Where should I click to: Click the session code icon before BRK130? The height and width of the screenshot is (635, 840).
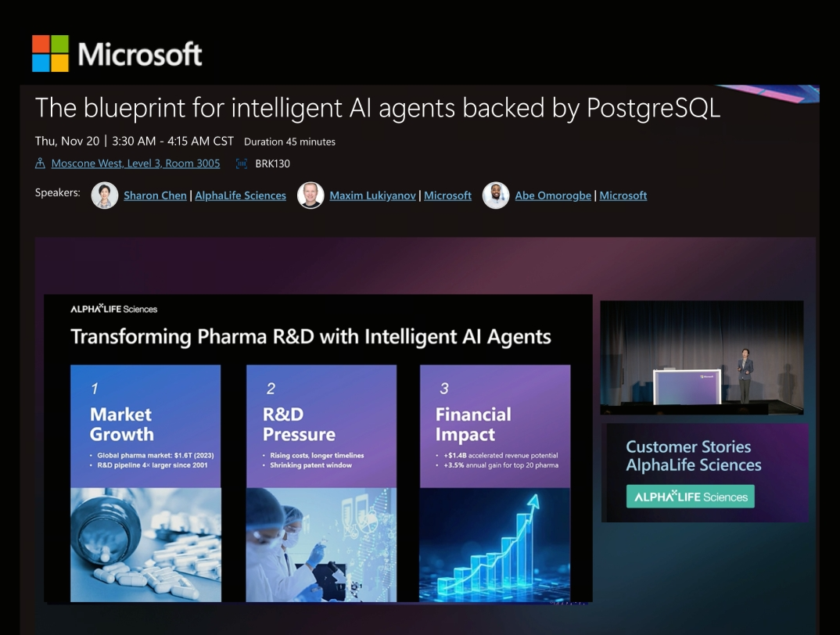tap(241, 163)
